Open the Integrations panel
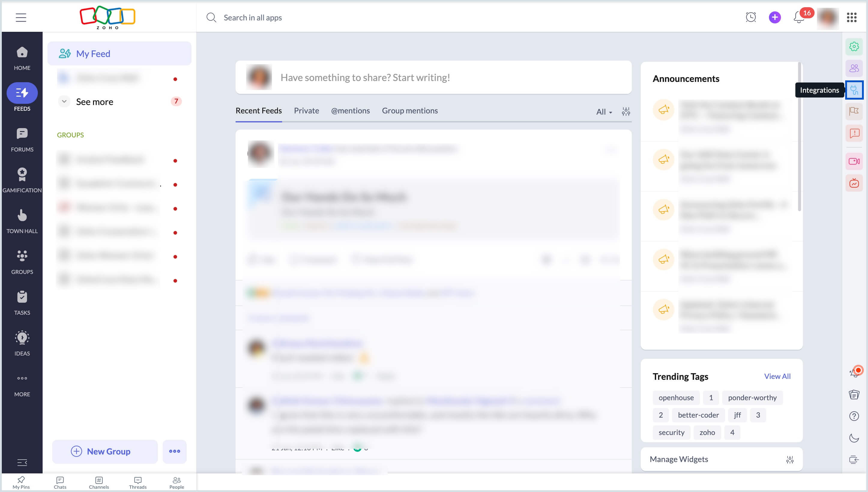Viewport: 868px width, 492px height. coord(854,89)
